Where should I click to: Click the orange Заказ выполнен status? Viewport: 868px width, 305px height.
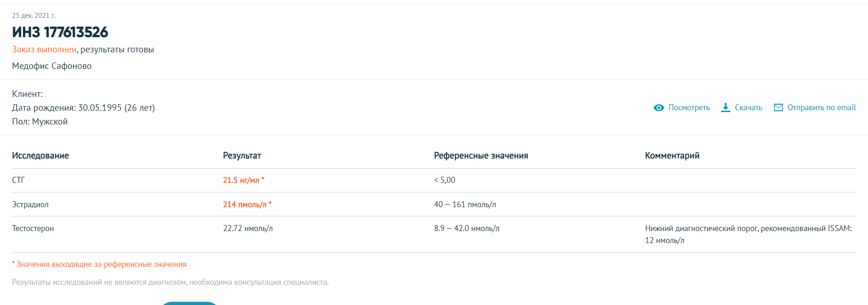(x=44, y=50)
